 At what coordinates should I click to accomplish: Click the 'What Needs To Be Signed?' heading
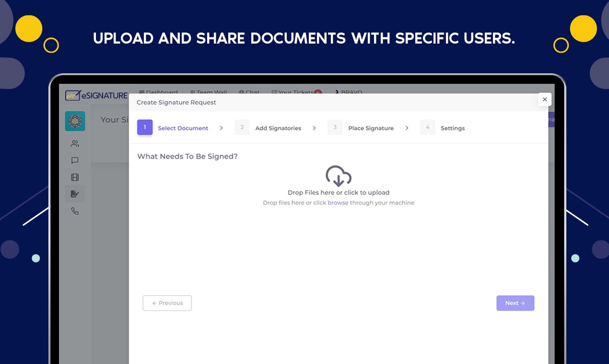point(187,157)
